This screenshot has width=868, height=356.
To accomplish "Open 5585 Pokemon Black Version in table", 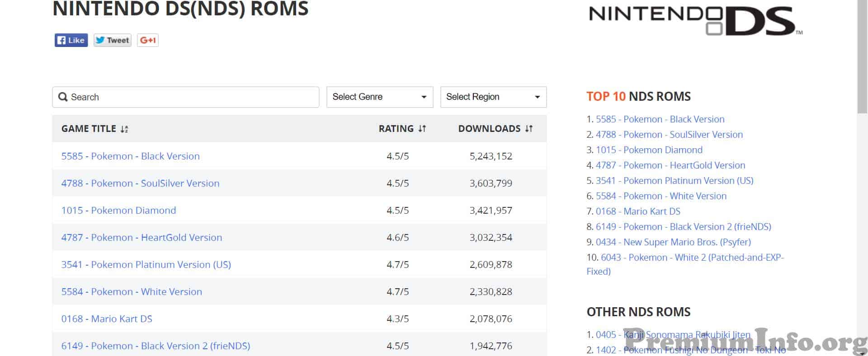I will [x=131, y=156].
